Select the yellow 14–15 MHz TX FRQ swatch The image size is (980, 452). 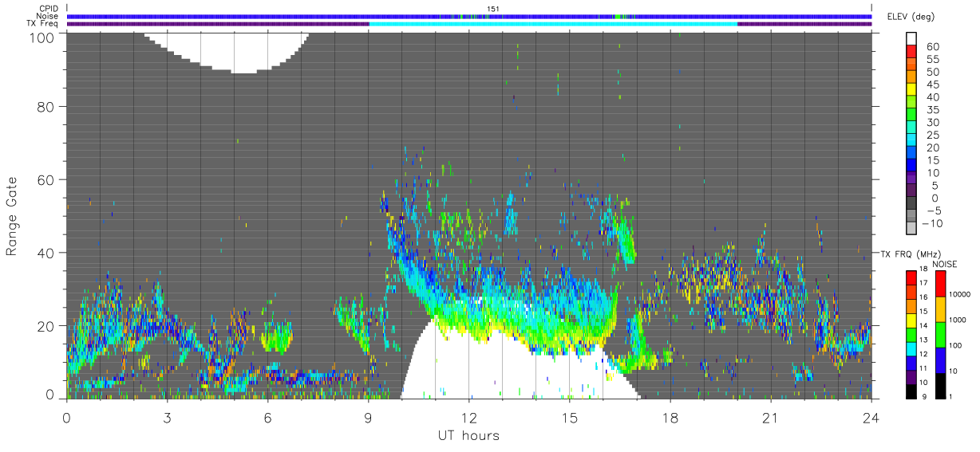click(912, 319)
